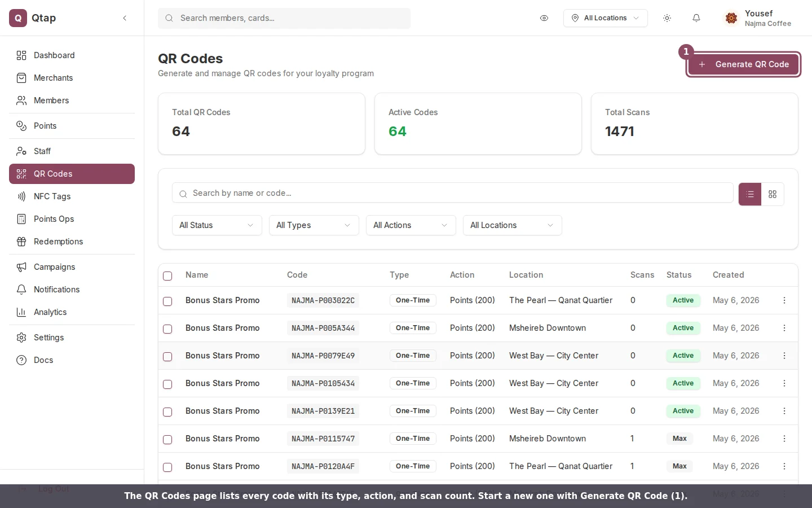Viewport: 812px width, 508px height.
Task: Open row menu for NAJMA-P0105434
Action: tap(784, 383)
